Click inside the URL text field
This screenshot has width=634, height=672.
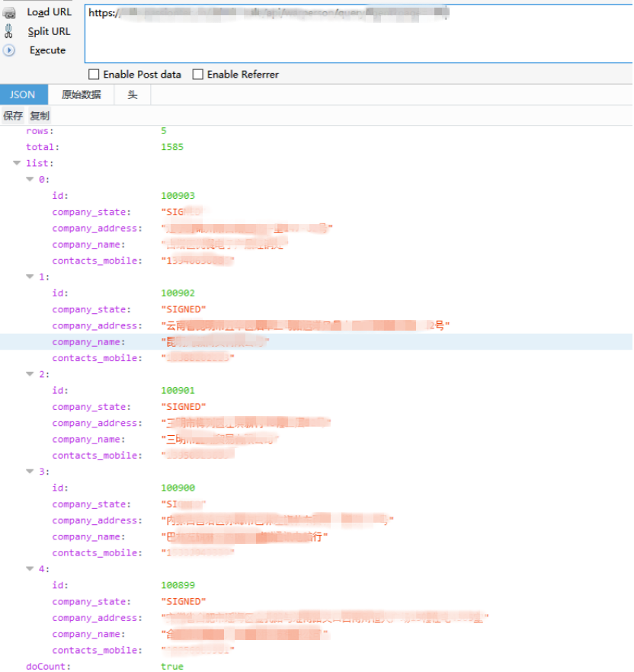[x=358, y=34]
